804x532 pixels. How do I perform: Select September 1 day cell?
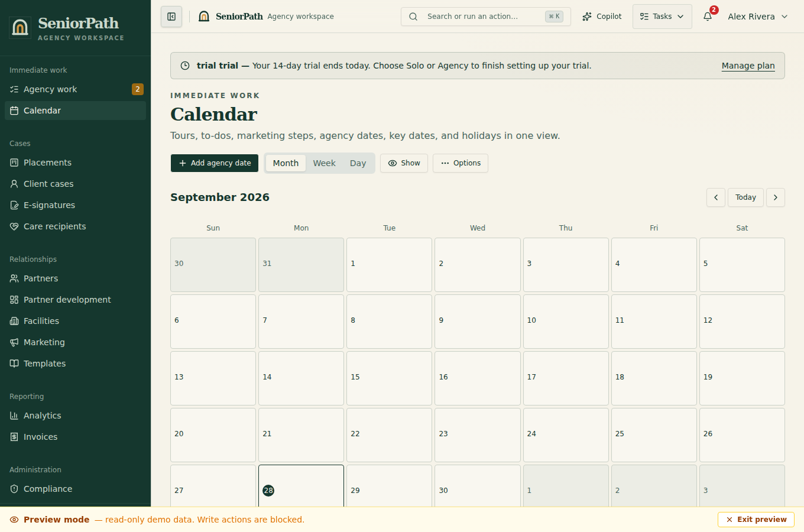coord(389,265)
